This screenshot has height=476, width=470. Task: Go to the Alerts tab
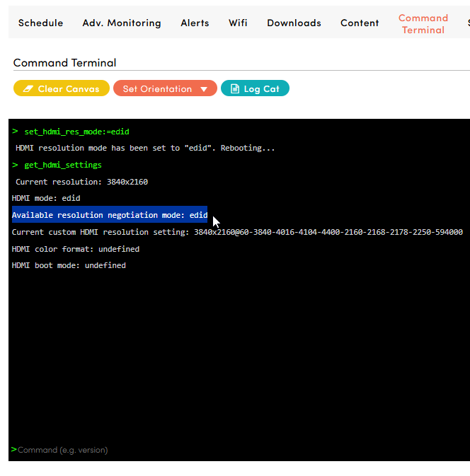(x=195, y=23)
